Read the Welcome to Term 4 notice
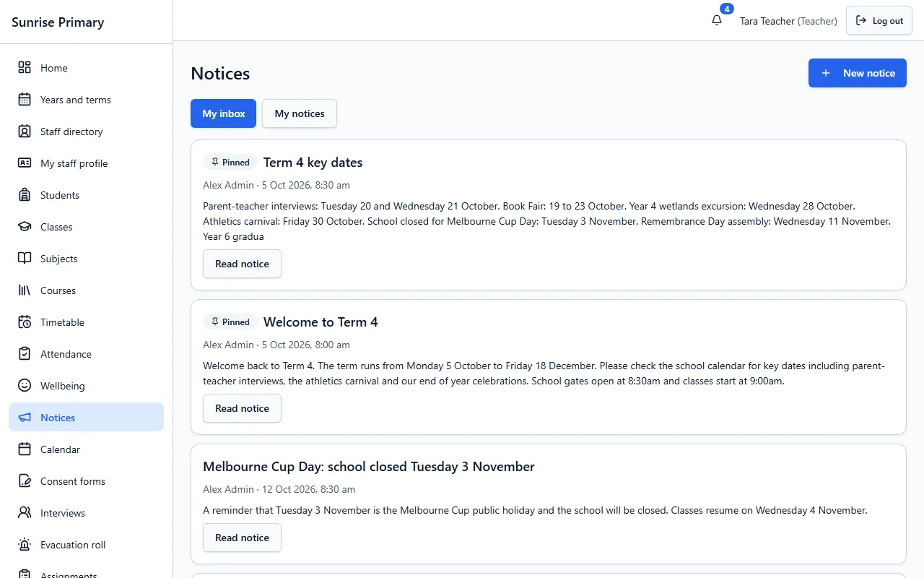 242,408
